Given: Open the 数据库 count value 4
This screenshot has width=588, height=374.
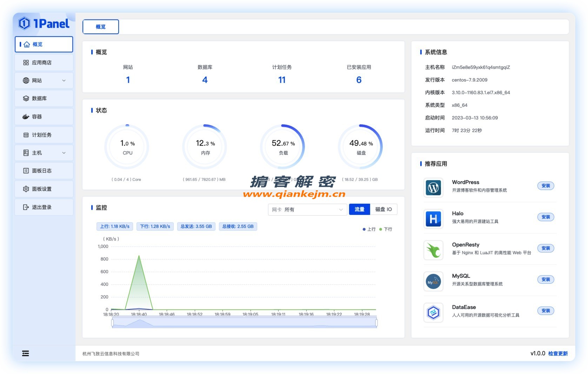Looking at the screenshot, I should [x=205, y=80].
